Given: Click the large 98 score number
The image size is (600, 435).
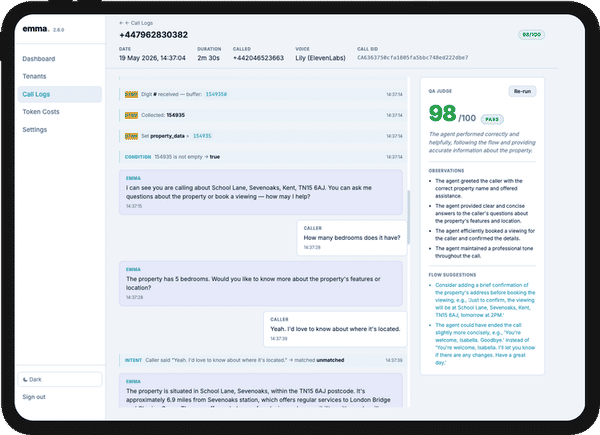Looking at the screenshot, I should coord(442,114).
